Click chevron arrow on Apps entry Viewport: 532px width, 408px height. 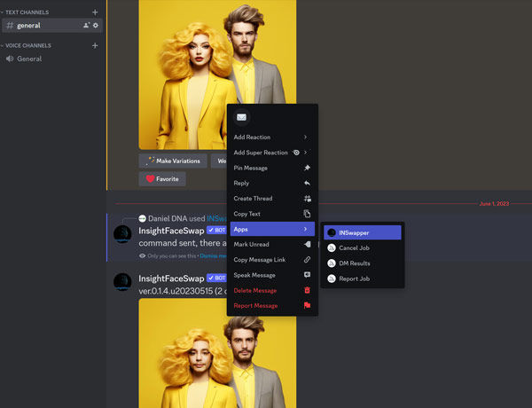coord(306,229)
